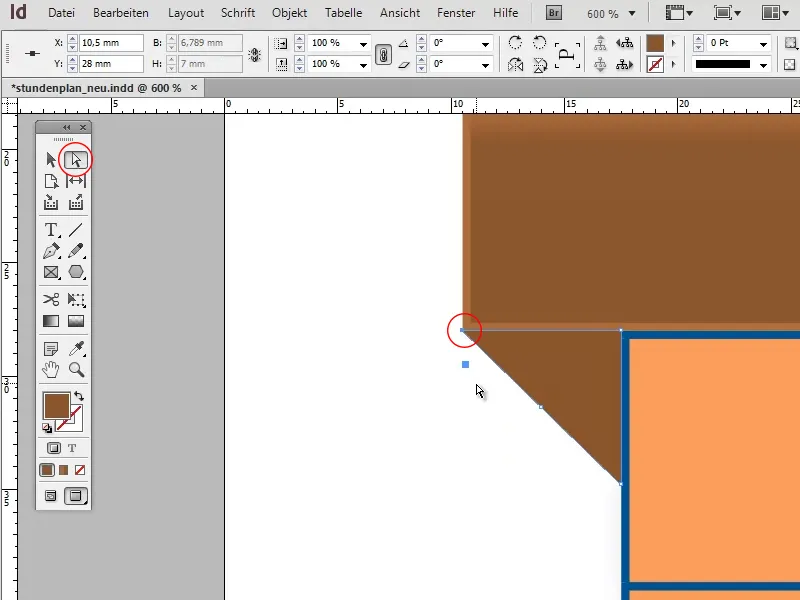Switch to Preview view mode
The height and width of the screenshot is (600, 800).
coord(76,496)
